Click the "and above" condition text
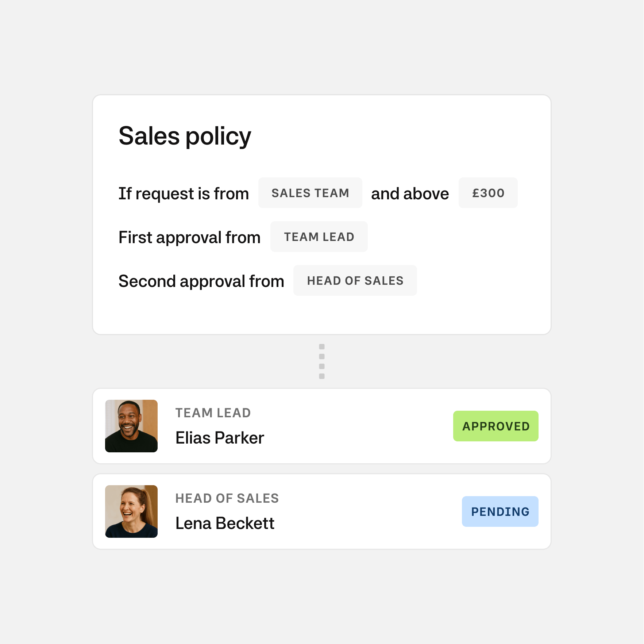644x644 pixels. (410, 193)
